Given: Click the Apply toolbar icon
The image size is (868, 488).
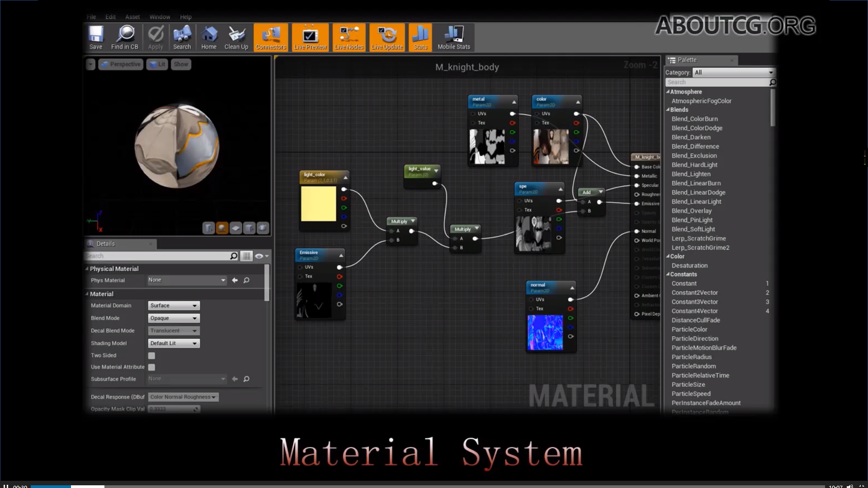Looking at the screenshot, I should point(156,38).
